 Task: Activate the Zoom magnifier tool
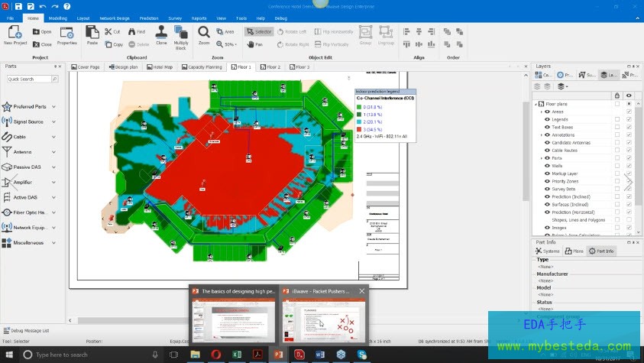204,34
